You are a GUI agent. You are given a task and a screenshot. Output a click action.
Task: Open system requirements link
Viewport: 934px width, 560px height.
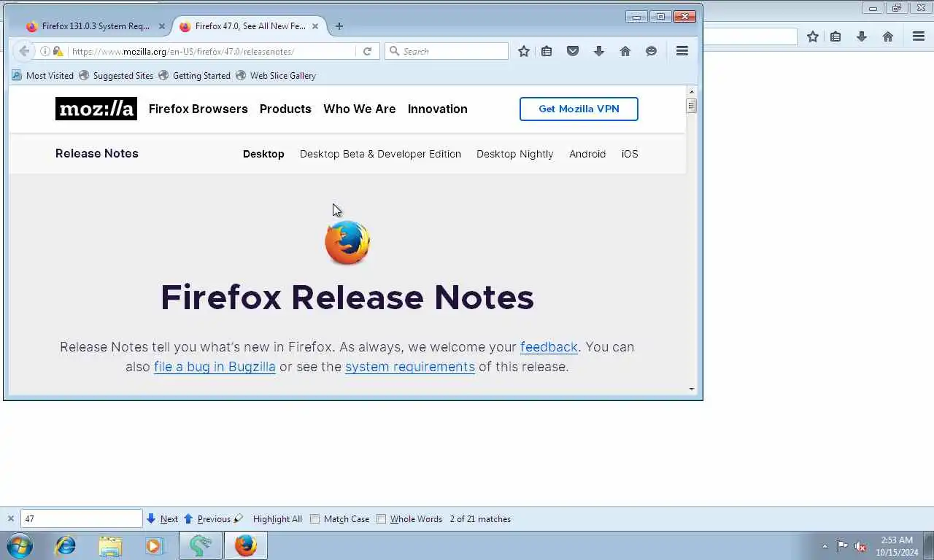tap(410, 367)
